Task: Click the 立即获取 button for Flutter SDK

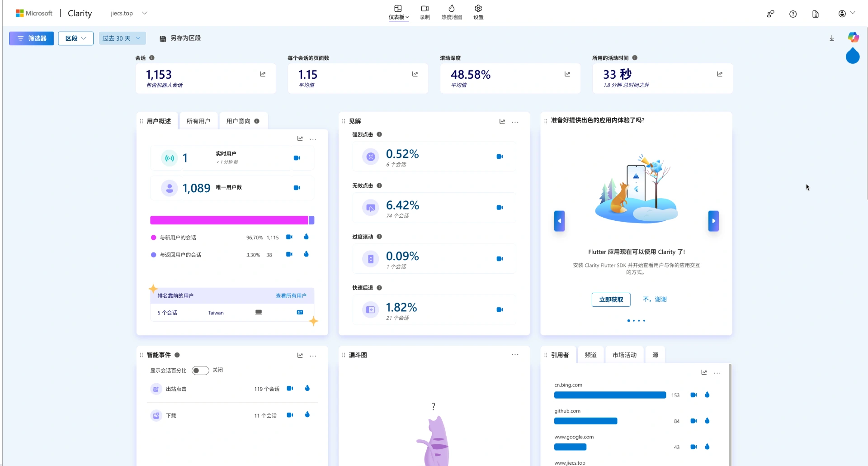Action: (x=610, y=300)
